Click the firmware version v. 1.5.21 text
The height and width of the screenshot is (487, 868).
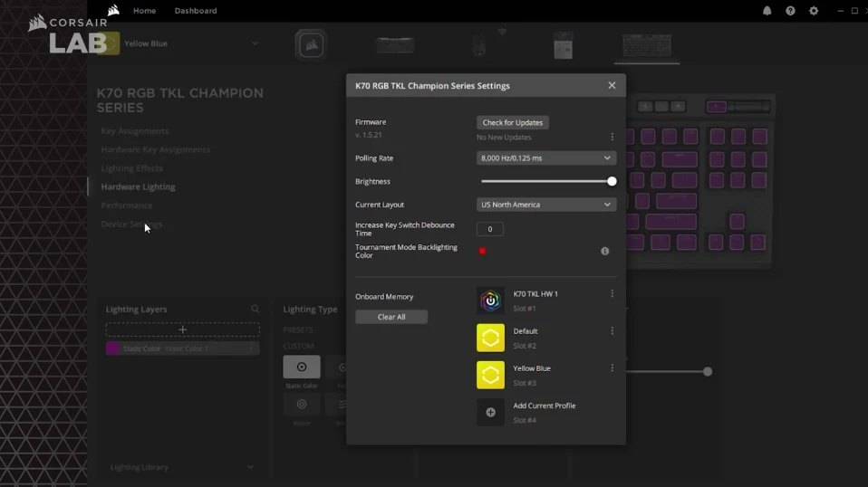coord(368,134)
